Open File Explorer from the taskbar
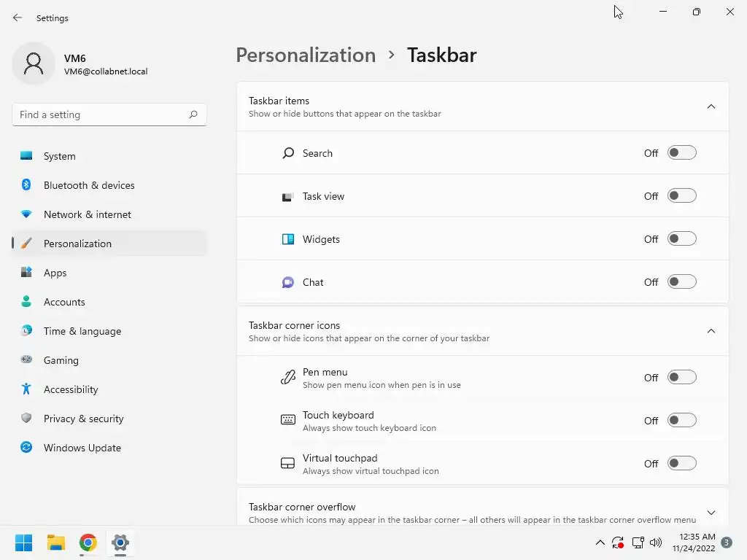This screenshot has width=747, height=560. click(55, 542)
